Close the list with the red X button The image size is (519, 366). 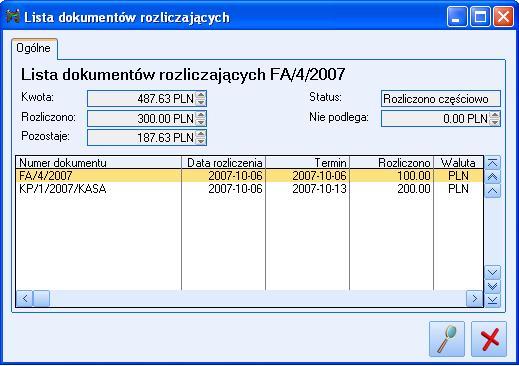pos(489,339)
